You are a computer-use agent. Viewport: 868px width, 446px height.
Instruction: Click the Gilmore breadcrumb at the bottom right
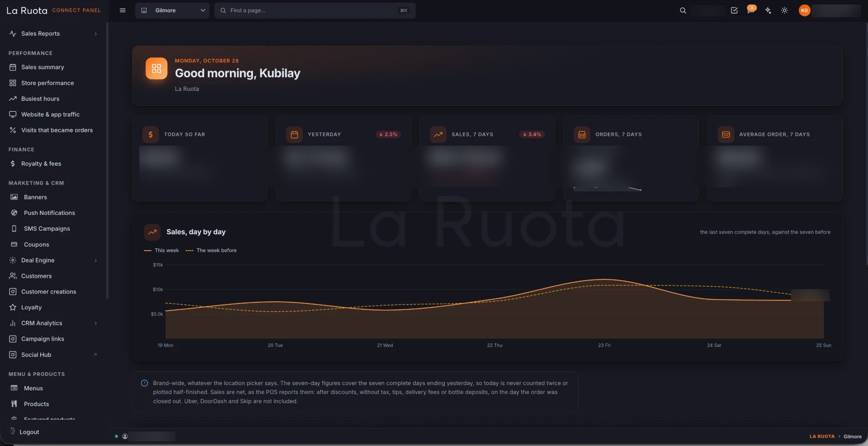(853, 437)
